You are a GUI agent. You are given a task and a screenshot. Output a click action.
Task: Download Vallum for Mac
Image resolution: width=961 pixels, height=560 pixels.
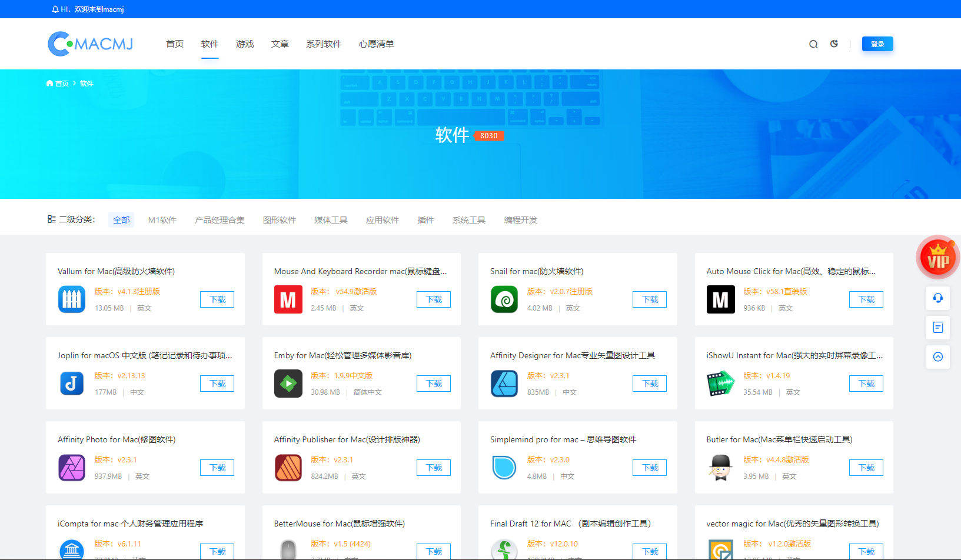pos(217,299)
